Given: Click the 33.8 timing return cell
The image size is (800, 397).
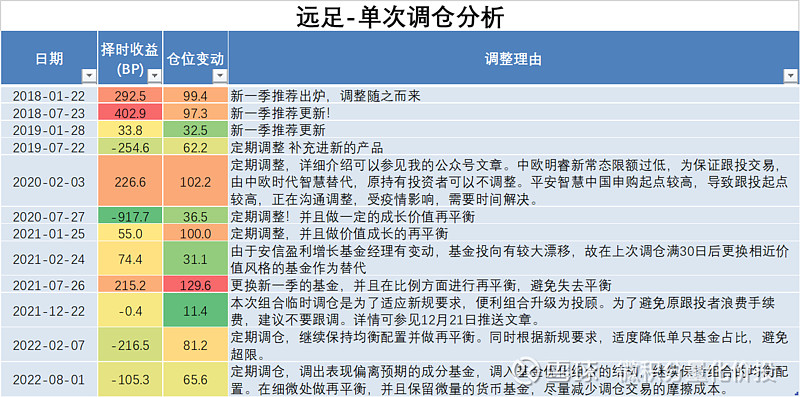Looking at the screenshot, I should (x=130, y=130).
